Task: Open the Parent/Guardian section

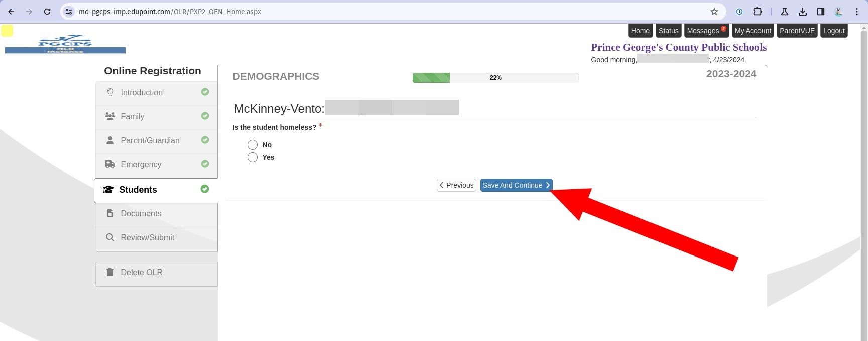Action: click(x=150, y=141)
